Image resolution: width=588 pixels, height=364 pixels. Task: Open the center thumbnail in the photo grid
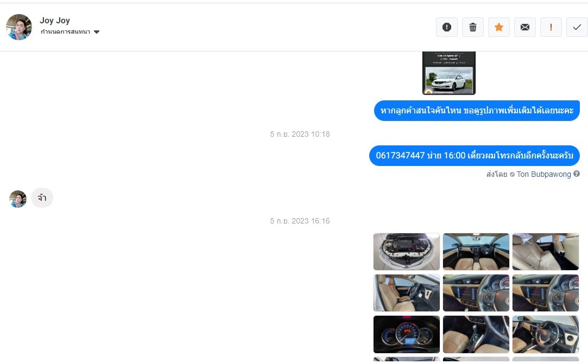476,293
